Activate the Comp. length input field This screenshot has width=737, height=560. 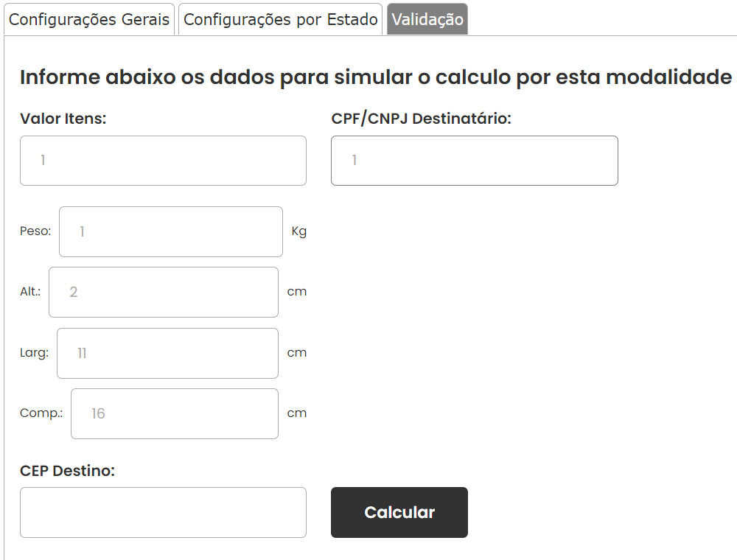pos(175,414)
